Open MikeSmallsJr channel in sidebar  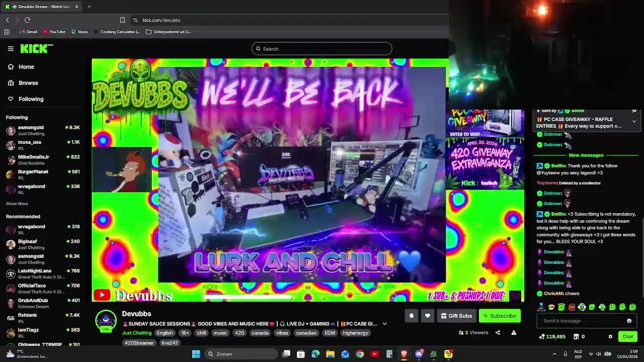(x=43, y=159)
